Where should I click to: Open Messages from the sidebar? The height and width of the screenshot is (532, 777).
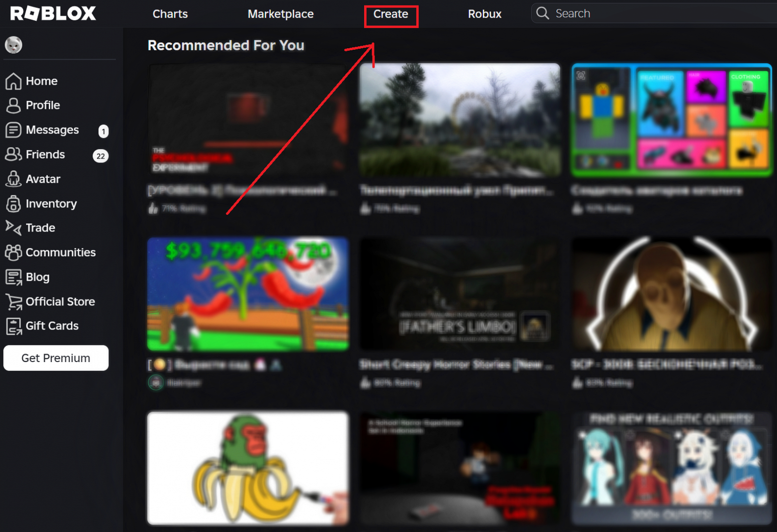point(52,130)
